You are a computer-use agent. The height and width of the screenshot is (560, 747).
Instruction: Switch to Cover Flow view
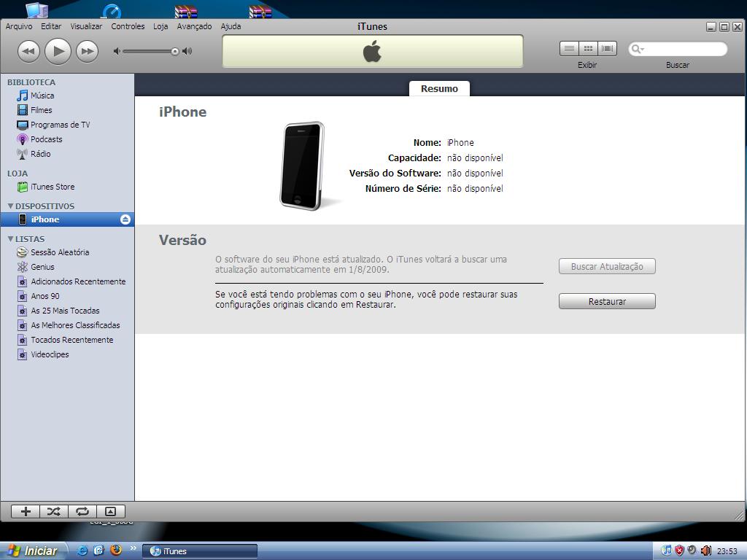(x=608, y=49)
